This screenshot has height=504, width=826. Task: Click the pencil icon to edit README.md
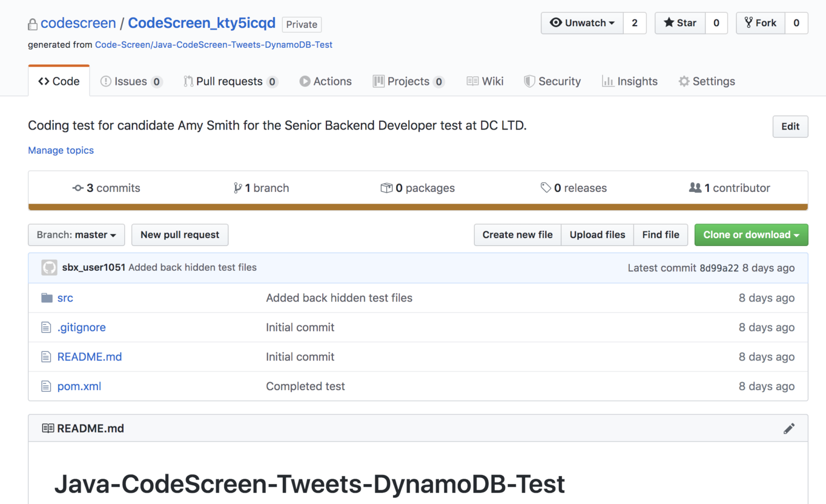[789, 428]
